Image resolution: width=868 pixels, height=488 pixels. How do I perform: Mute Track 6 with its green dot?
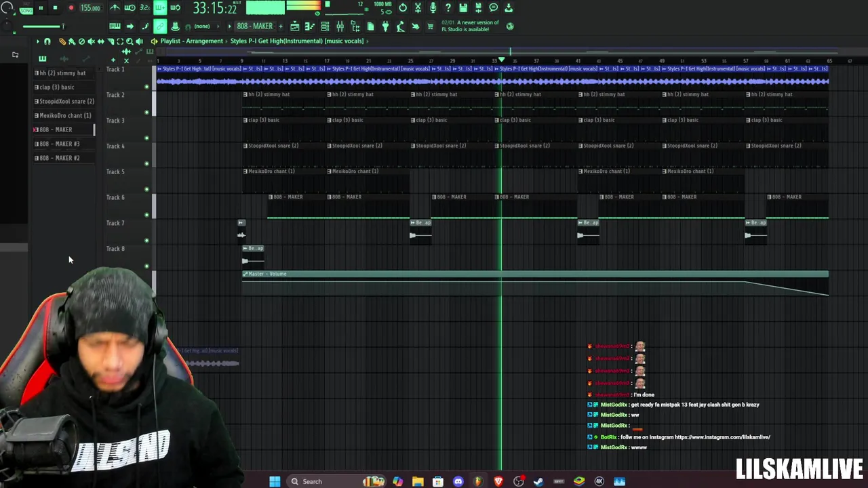point(146,215)
